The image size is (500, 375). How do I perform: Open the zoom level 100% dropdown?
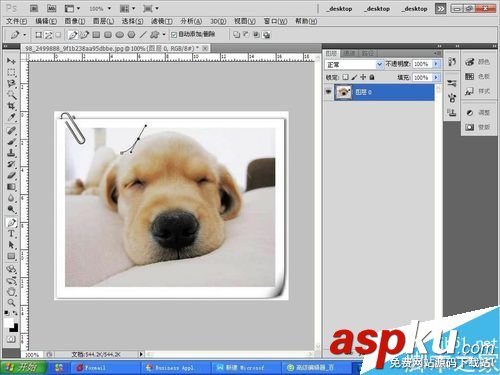(x=109, y=8)
